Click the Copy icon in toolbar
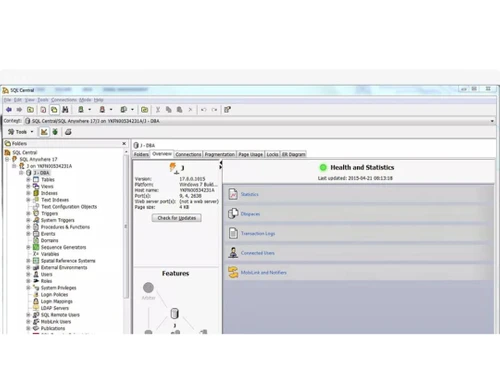Screen dimensions: 500x375 pos(169,109)
